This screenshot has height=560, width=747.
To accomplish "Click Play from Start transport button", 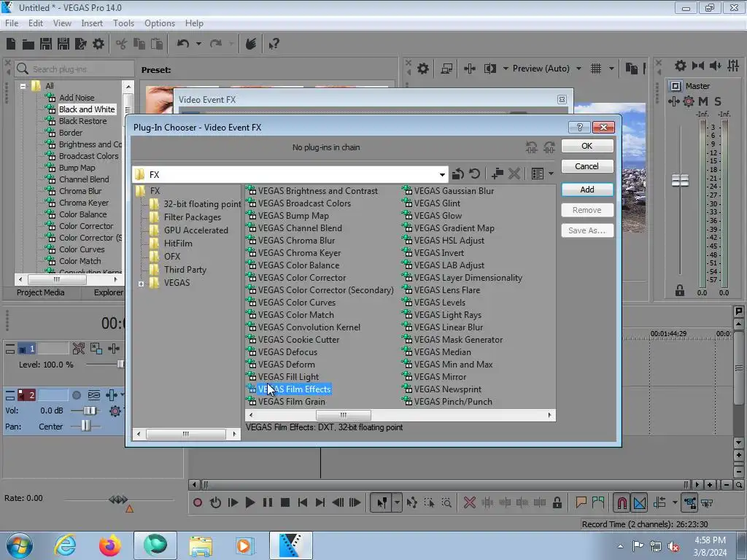I will [233, 502].
